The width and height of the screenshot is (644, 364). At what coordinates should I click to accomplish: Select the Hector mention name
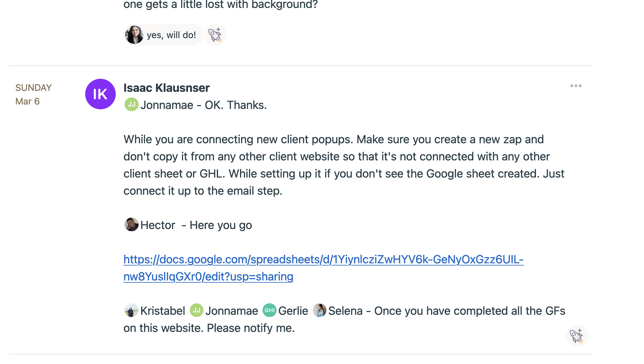tap(158, 225)
